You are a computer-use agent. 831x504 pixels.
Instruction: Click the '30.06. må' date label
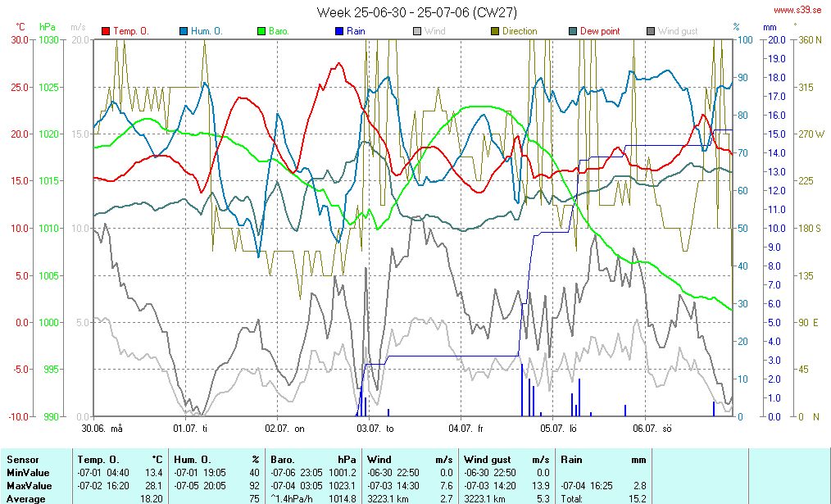tap(102, 429)
